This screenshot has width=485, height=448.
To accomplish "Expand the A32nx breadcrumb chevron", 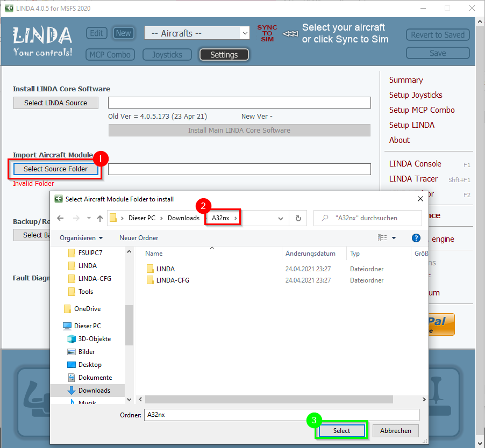I will (x=236, y=218).
